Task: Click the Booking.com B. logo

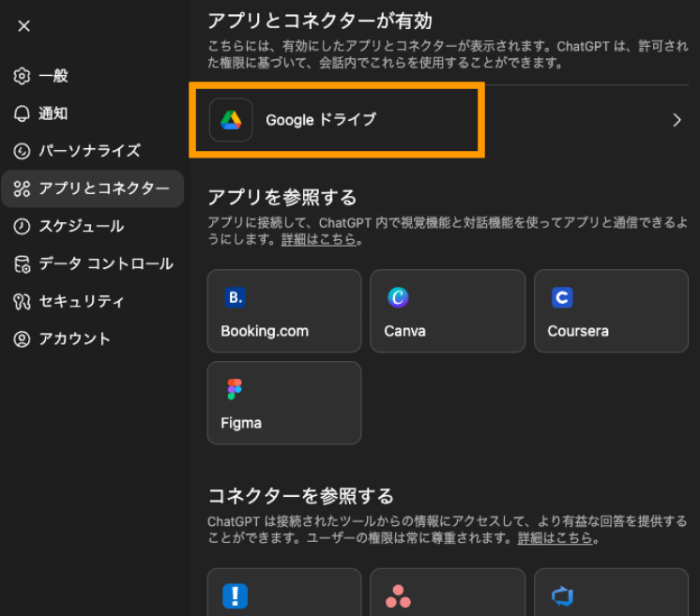Action: pyautogui.click(x=235, y=297)
